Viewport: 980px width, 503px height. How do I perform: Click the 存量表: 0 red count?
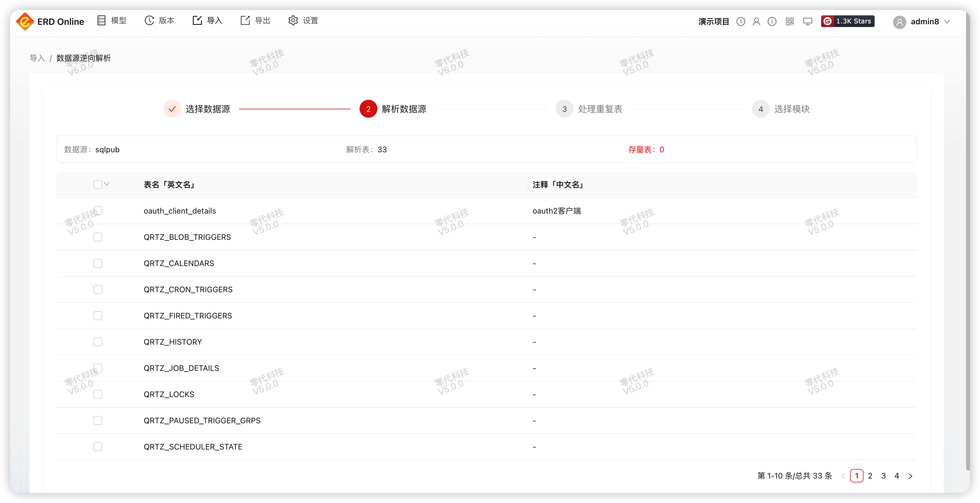click(646, 149)
